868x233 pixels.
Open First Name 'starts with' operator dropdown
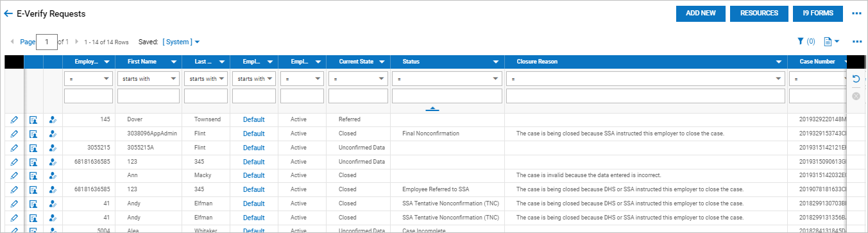point(148,79)
